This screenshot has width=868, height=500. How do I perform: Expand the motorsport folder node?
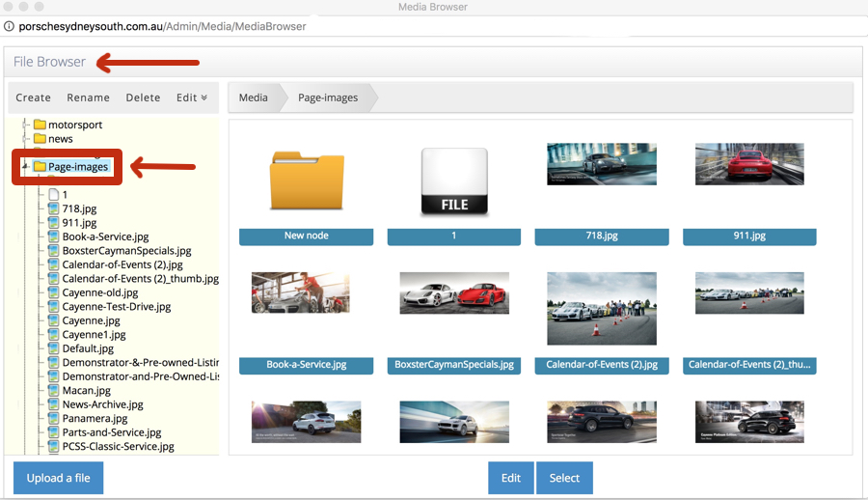click(25, 125)
